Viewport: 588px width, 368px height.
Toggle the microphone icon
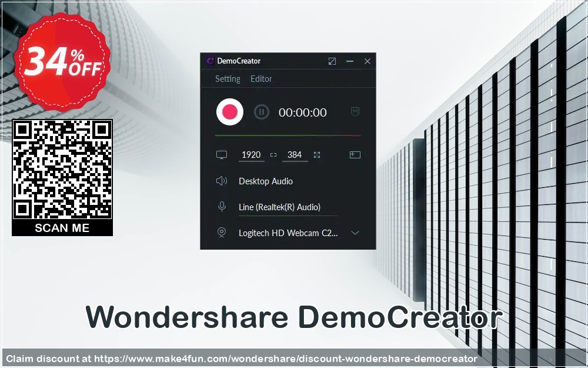pyautogui.click(x=222, y=207)
